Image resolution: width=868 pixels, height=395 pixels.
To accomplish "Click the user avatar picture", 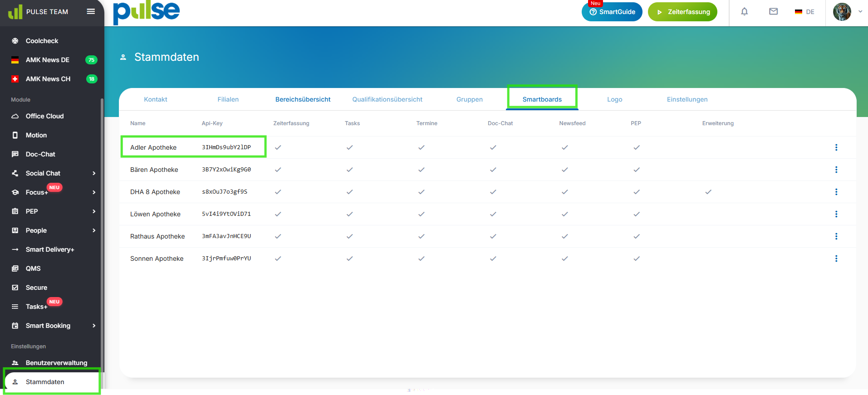I will (842, 12).
